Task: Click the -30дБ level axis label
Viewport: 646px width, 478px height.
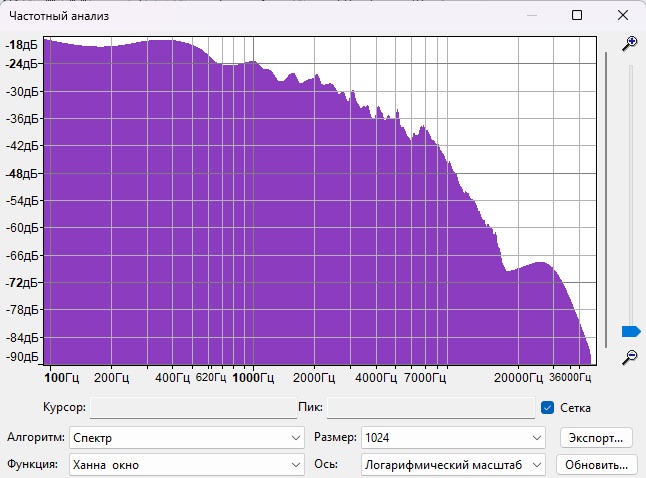Action: coord(23,91)
